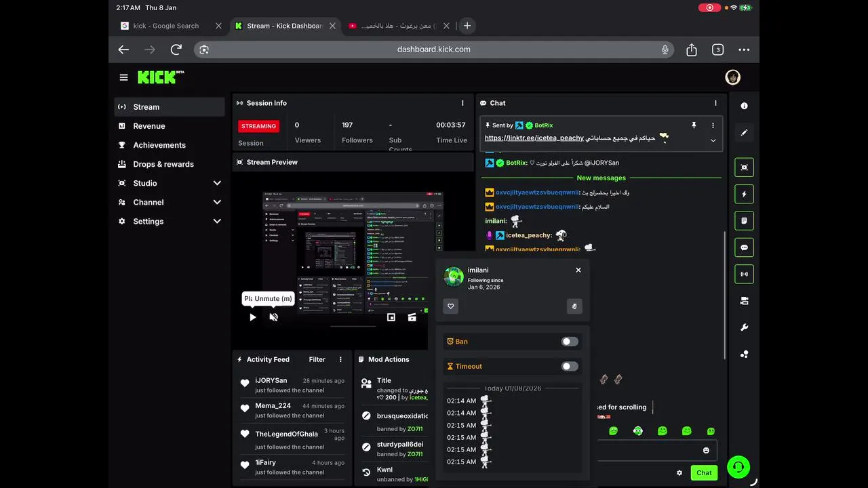The height and width of the screenshot is (488, 868).
Task: Open the profile avatar in top right
Action: pyautogui.click(x=732, y=77)
